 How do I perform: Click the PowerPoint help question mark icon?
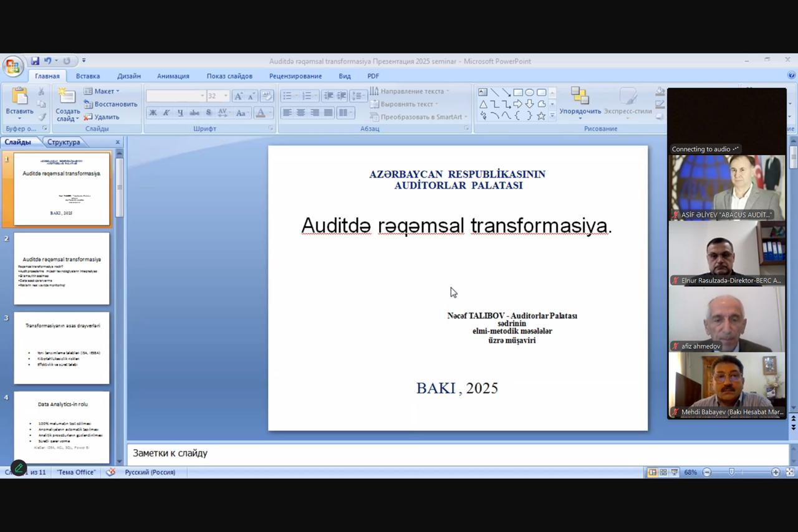pyautogui.click(x=792, y=75)
